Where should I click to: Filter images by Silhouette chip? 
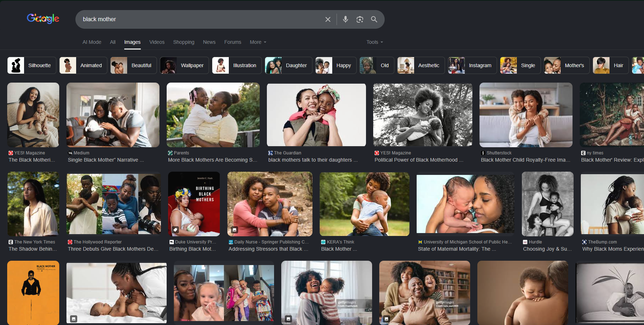(x=32, y=65)
